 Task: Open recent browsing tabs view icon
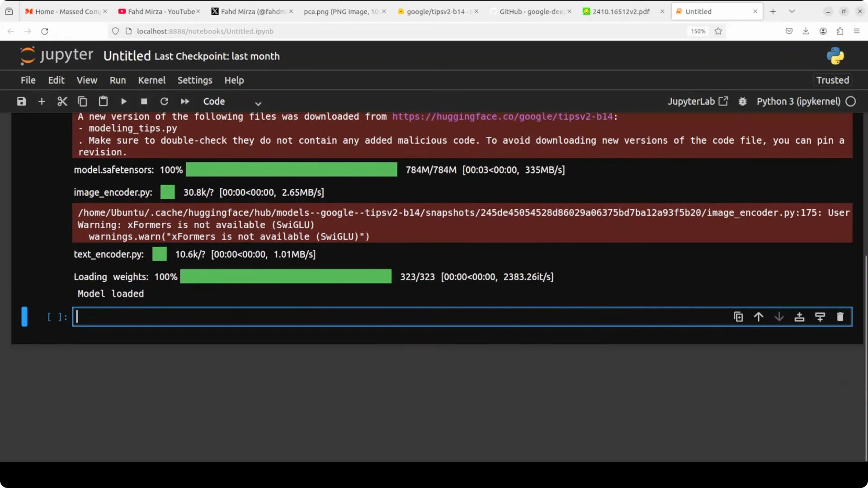[x=9, y=11]
